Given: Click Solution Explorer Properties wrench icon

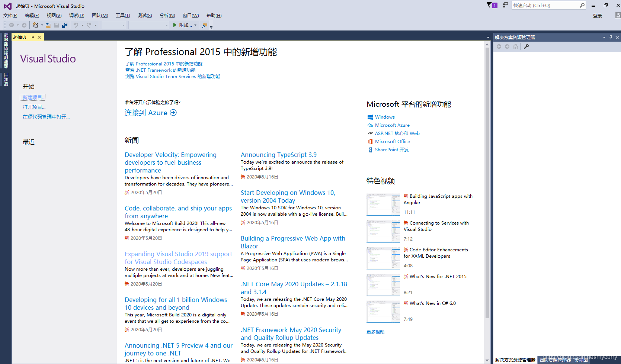Looking at the screenshot, I should 526,46.
